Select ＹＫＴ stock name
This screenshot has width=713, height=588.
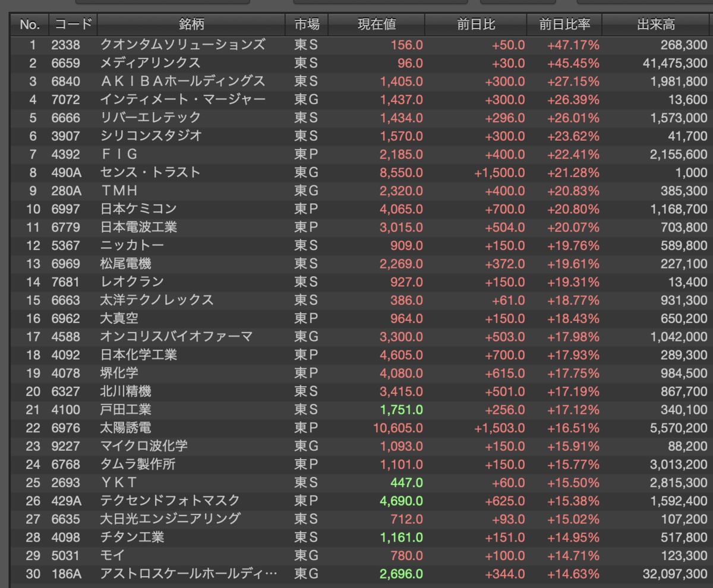(x=119, y=483)
